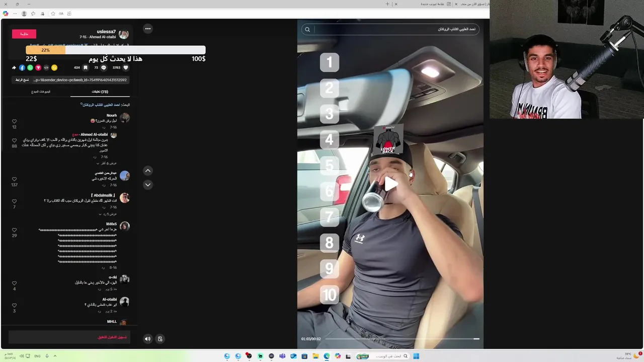
Task: Share the video to WhatsApp
Action: pyautogui.click(x=30, y=67)
